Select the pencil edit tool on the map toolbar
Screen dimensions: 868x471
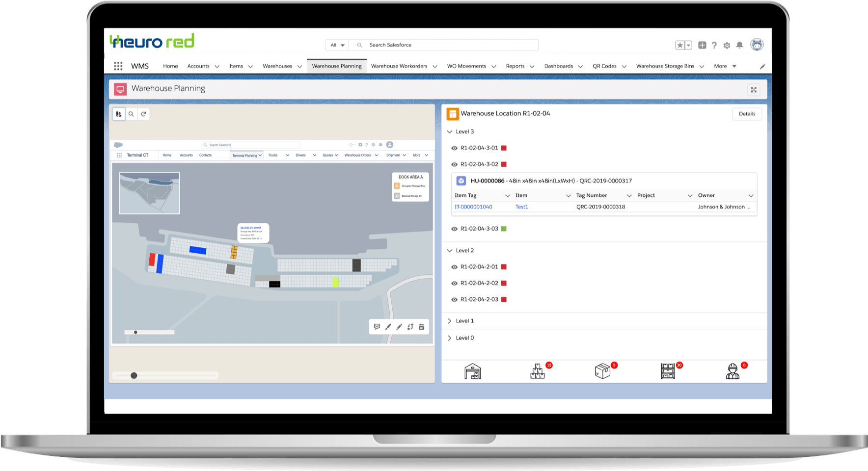[399, 326]
